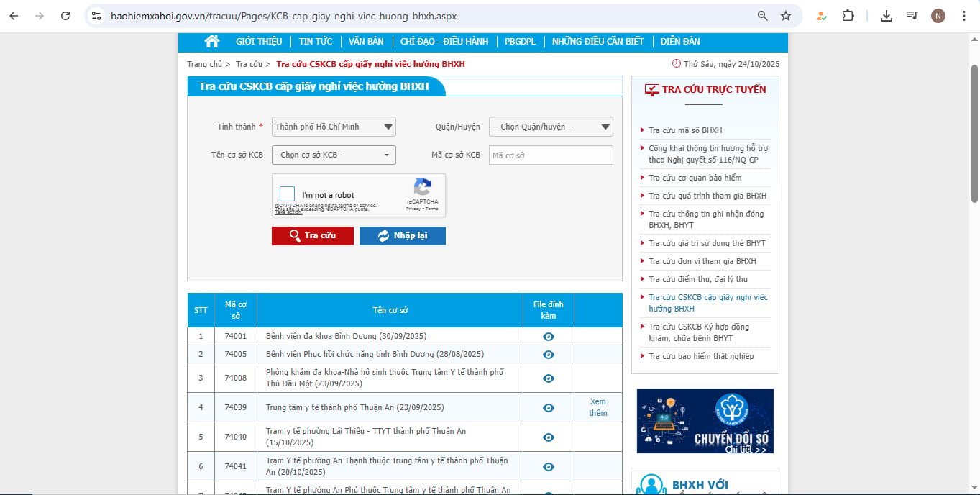This screenshot has height=495, width=980.
Task: View attachment eye icon for row 74041
Action: [x=549, y=467]
